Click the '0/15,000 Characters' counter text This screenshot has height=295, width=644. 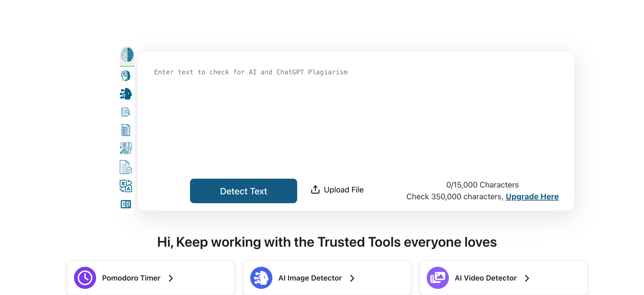point(482,185)
